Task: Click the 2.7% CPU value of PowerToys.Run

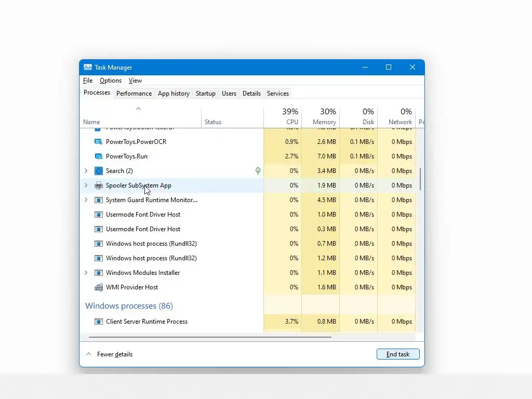Action: [292, 156]
